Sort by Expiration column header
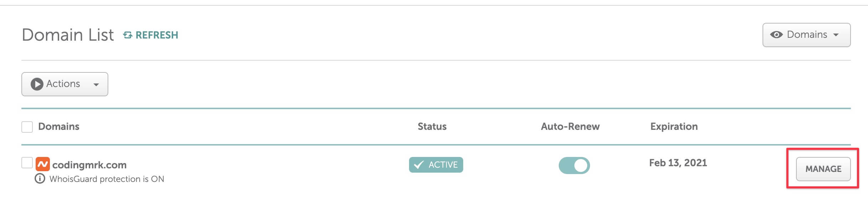Screen dimensions: 868x224 pyautogui.click(x=674, y=126)
